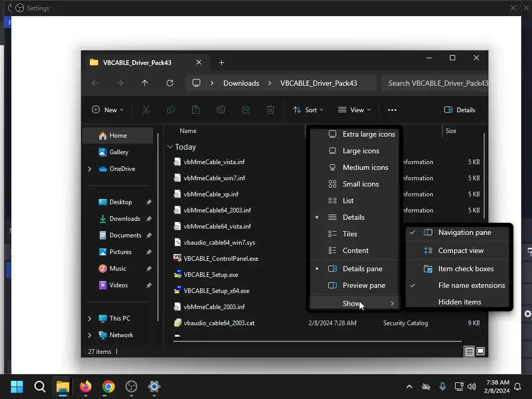Click the Refresh button in address bar
532x399 pixels.
click(170, 83)
